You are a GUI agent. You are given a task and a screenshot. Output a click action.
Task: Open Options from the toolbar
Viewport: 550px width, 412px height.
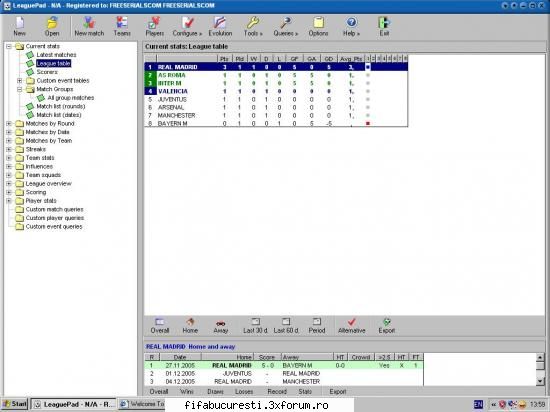tap(318, 27)
